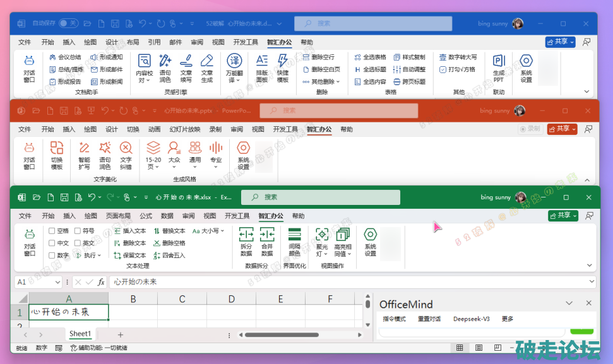
Task: Click 重置对话 in OfficeMind panel
Action: 429,319
